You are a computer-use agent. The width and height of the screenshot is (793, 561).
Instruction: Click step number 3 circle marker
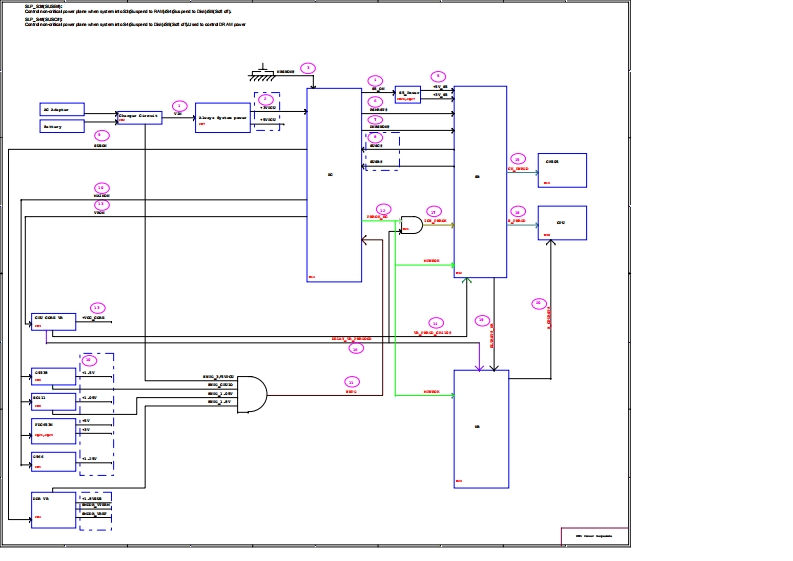coord(308,68)
